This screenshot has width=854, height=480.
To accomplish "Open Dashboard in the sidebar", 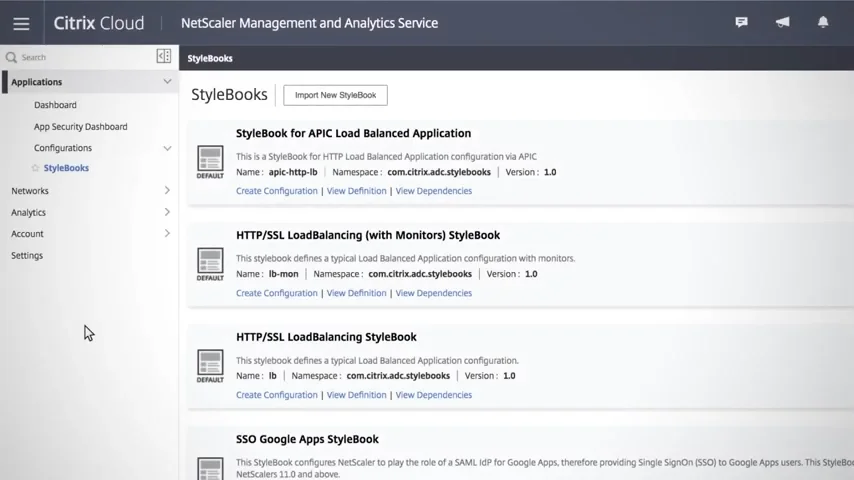I will click(x=55, y=105).
